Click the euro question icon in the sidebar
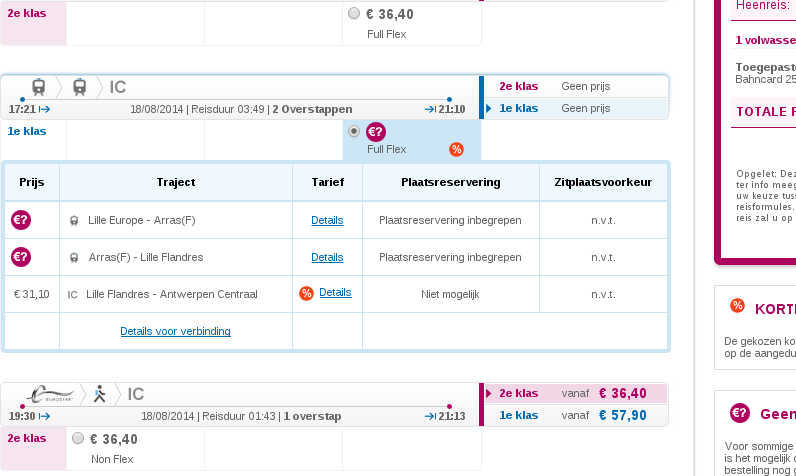Viewport: 796px width, 476px height. [740, 414]
